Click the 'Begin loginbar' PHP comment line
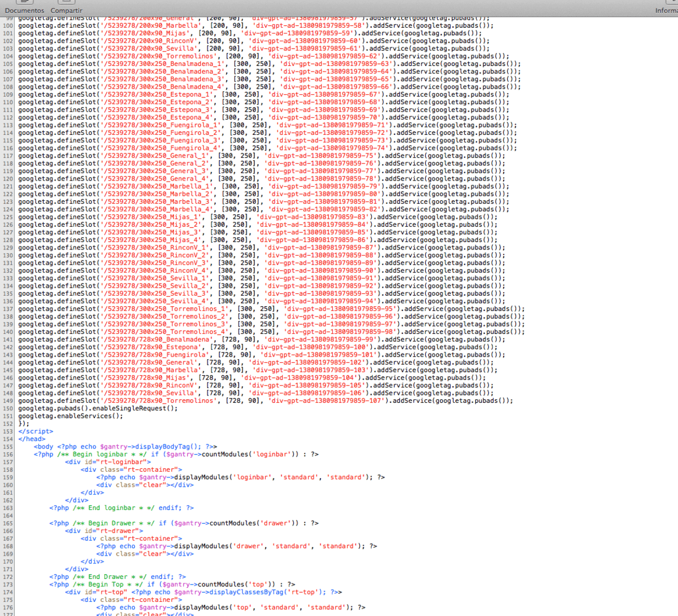678x616 pixels. pyautogui.click(x=176, y=455)
